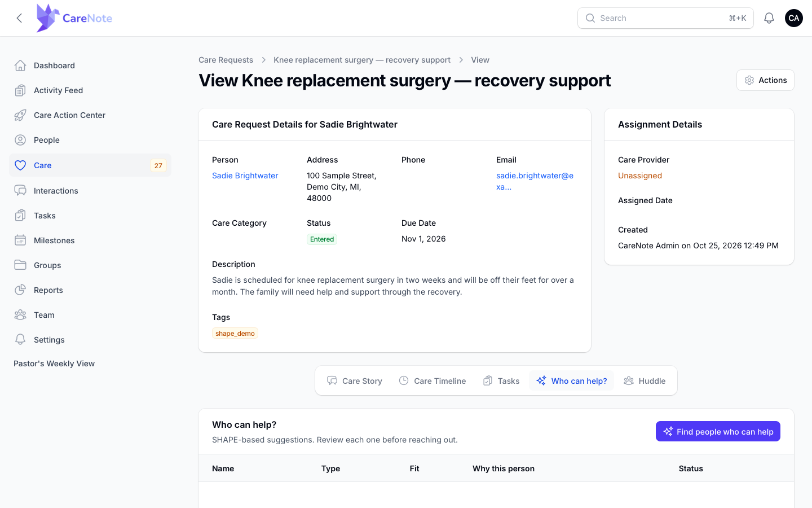The height and width of the screenshot is (508, 812).
Task: Switch to the Care Story tab
Action: click(x=355, y=381)
